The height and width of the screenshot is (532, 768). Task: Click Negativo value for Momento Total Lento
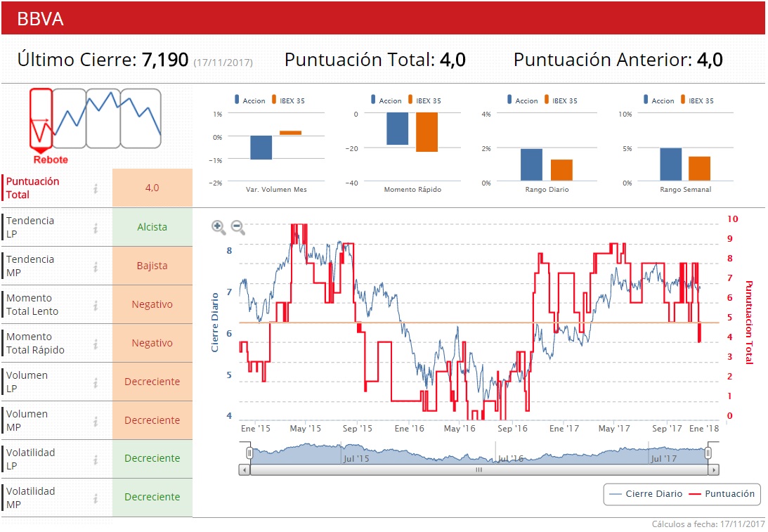[x=152, y=305]
